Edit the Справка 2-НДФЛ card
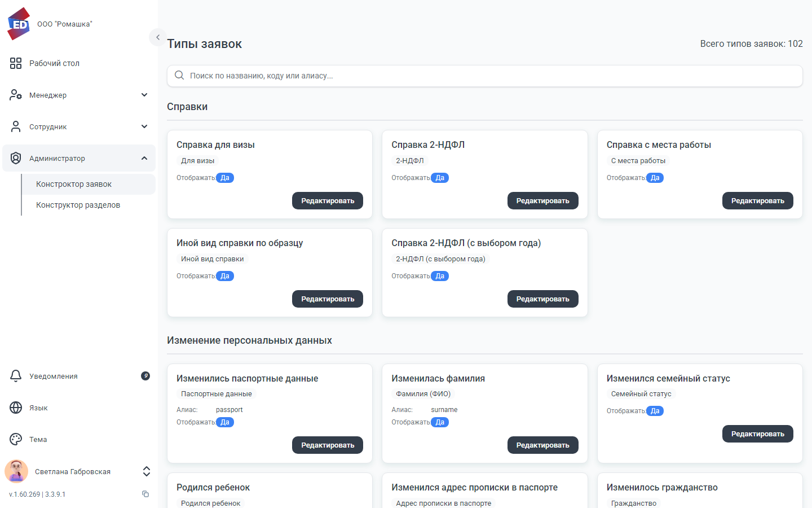This screenshot has width=812, height=508. (x=542, y=201)
